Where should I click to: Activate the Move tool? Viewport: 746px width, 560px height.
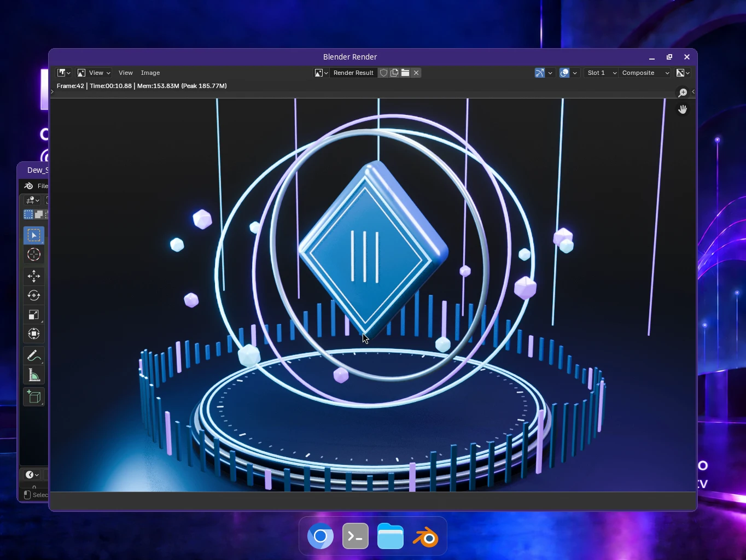coord(34,276)
